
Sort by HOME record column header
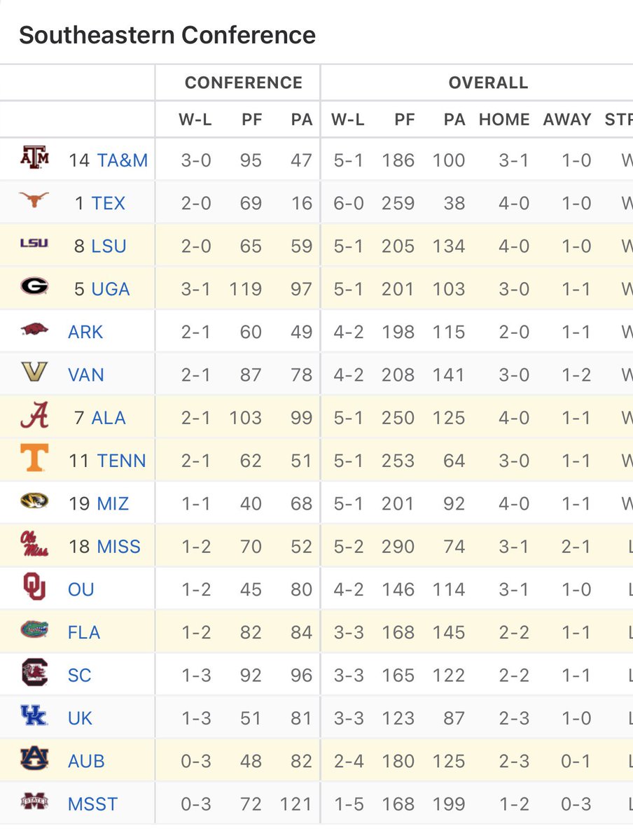[504, 120]
